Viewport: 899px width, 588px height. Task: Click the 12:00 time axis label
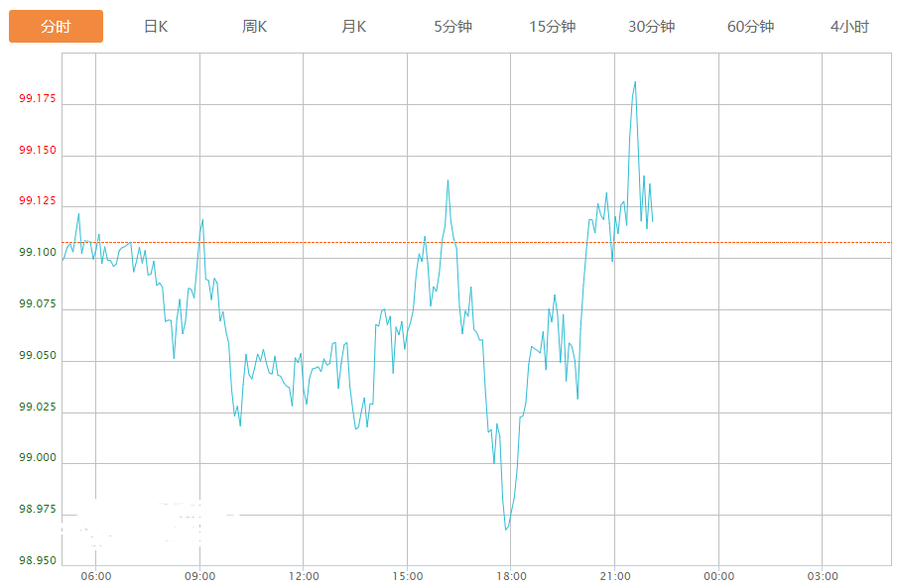[x=304, y=577]
